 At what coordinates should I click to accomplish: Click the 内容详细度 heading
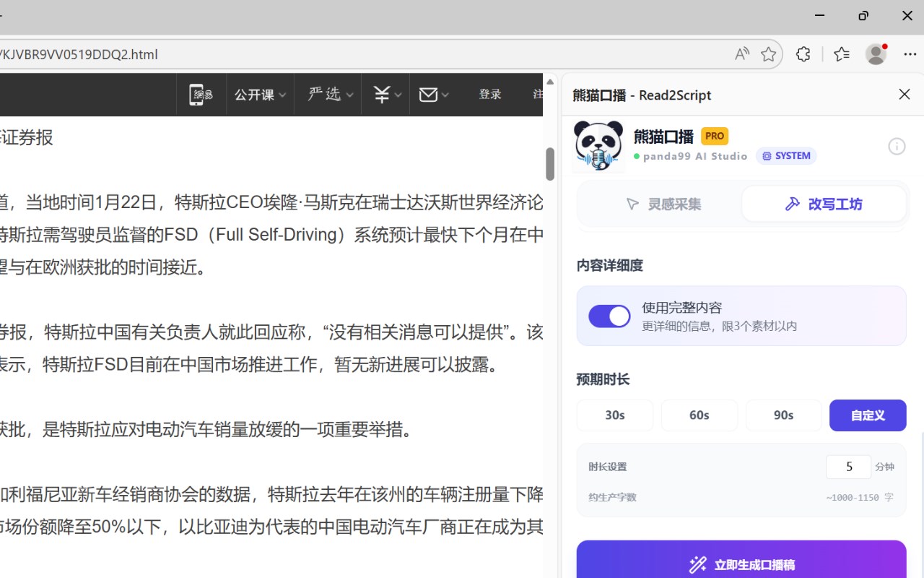click(610, 266)
